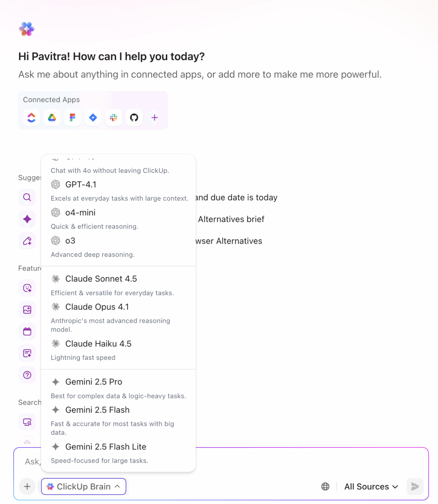Toggle web search globe icon
Screen dimensions: 438x504
[x=325, y=487]
